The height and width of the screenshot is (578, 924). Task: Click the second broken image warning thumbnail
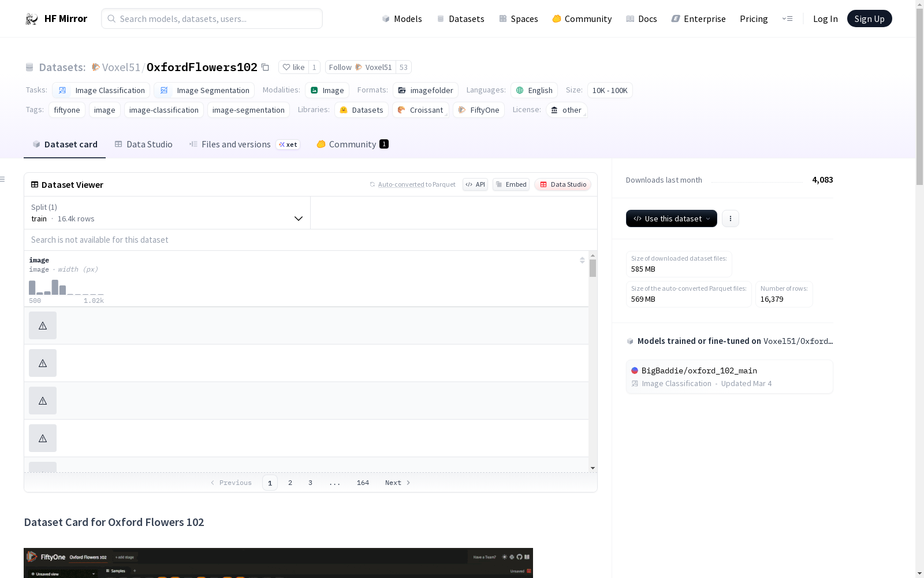point(43,363)
